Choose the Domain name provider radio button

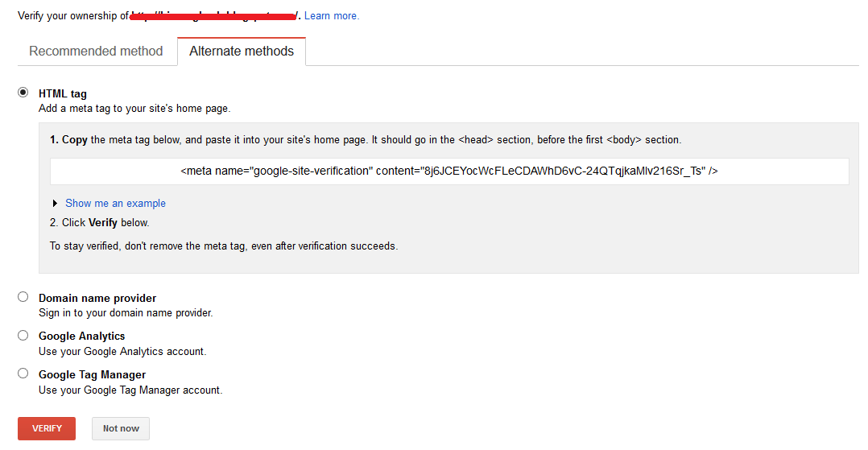23,297
